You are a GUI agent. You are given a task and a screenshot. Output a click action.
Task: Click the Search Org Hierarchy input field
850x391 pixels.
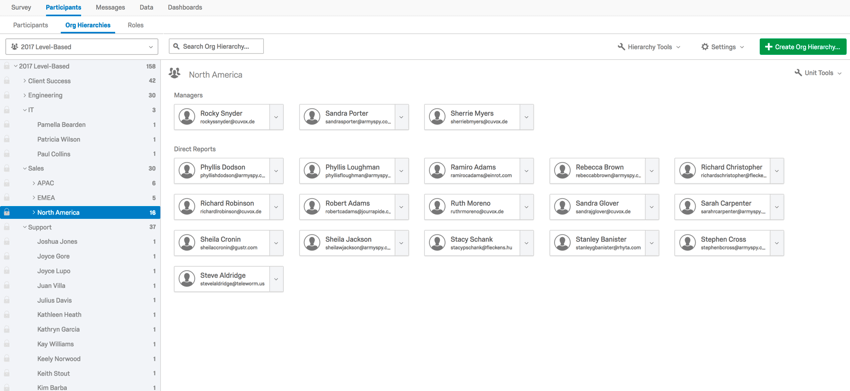pos(216,47)
